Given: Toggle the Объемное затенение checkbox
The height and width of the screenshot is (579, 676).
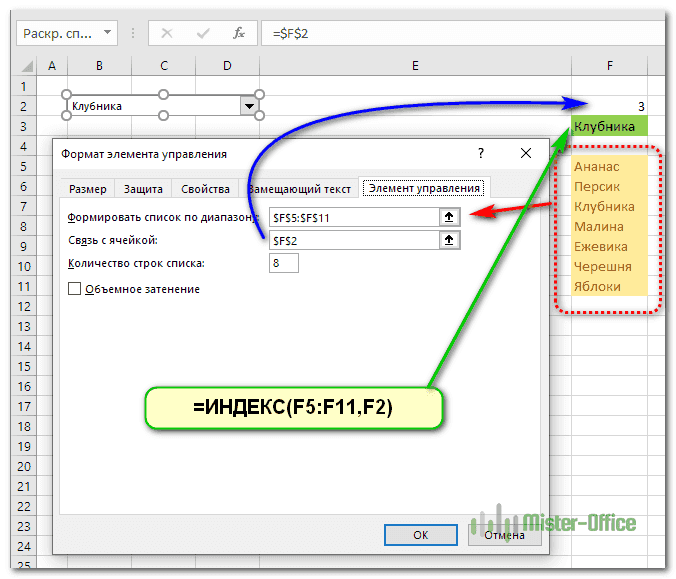Looking at the screenshot, I should coord(74,288).
